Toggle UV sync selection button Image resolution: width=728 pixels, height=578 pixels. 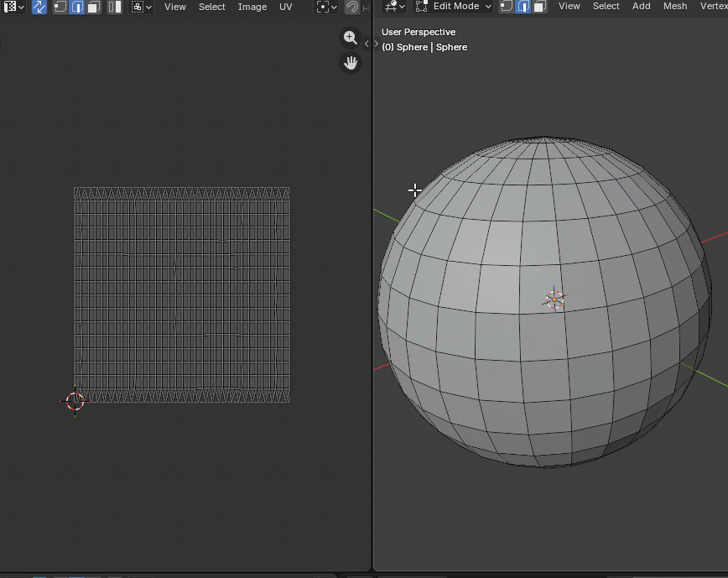pyautogui.click(x=39, y=7)
